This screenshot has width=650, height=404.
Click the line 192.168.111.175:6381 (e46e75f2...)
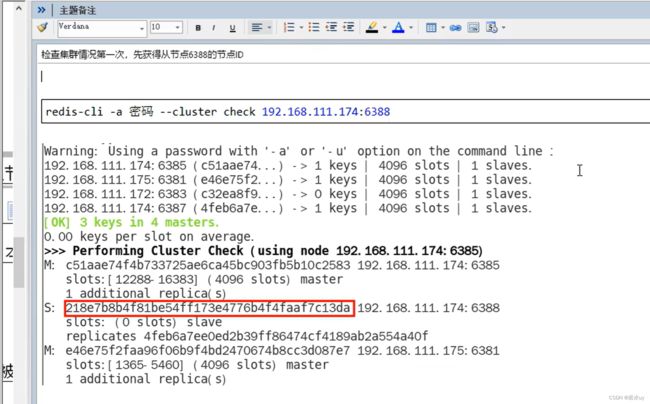point(288,179)
